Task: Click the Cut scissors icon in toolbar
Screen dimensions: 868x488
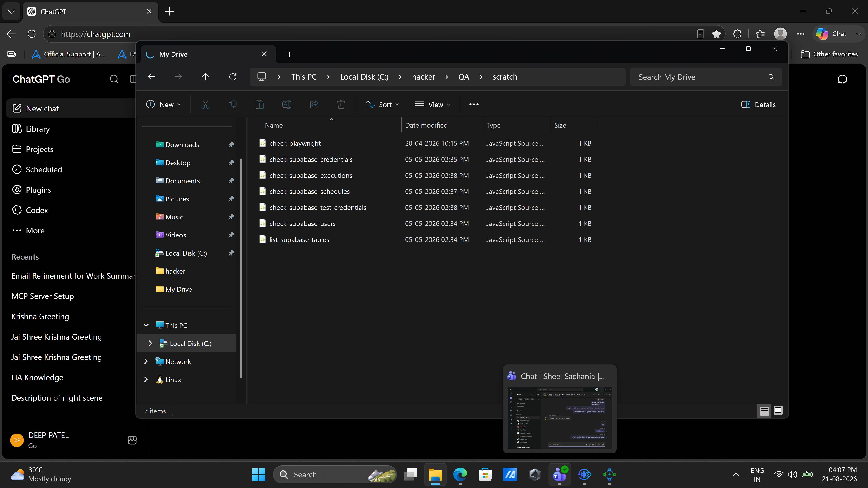Action: [x=205, y=104]
